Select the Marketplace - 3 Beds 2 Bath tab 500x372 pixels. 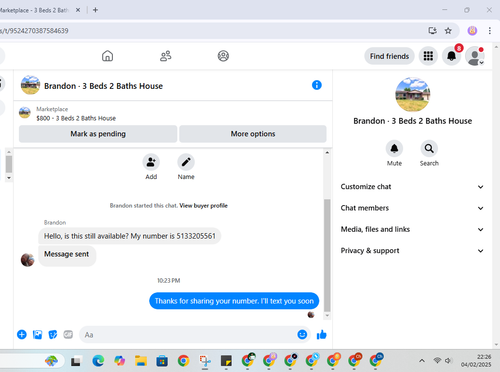point(35,10)
